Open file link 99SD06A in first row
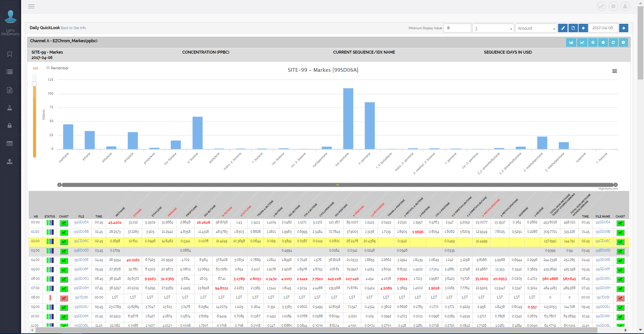Screen dimensions: 644x334 (81, 222)
